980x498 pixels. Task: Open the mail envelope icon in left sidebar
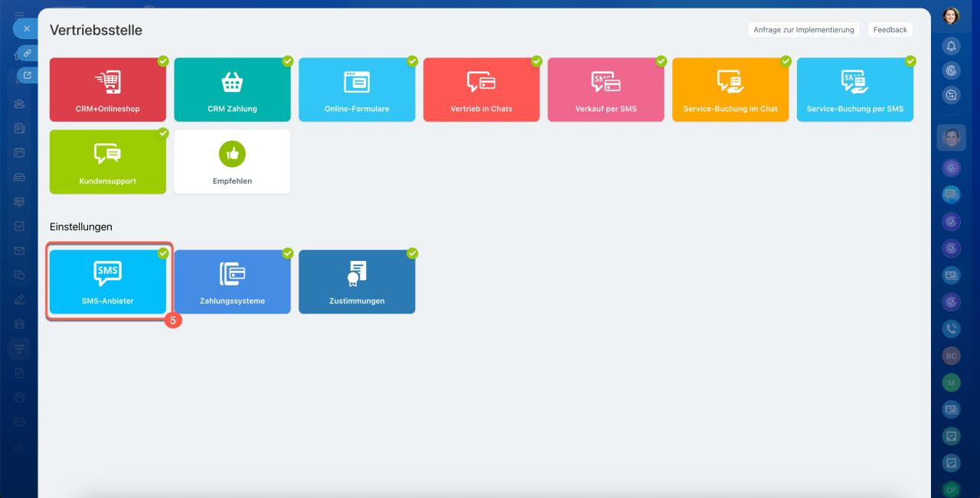point(19,251)
